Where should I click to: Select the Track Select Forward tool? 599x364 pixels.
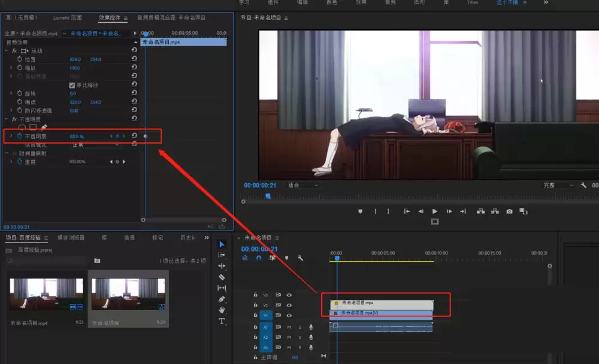[x=220, y=255]
